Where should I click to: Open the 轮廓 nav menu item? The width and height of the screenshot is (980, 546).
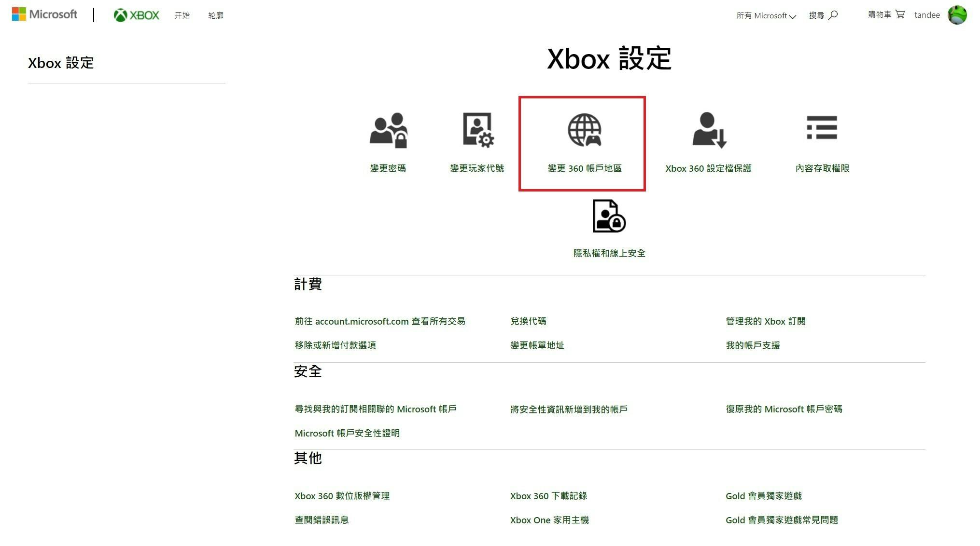click(x=216, y=15)
